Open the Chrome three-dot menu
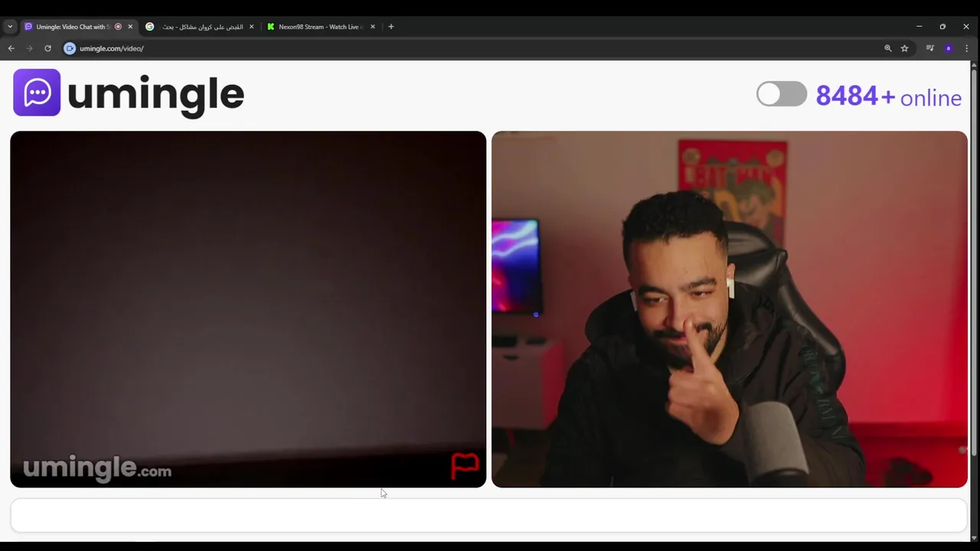 [x=966, y=48]
